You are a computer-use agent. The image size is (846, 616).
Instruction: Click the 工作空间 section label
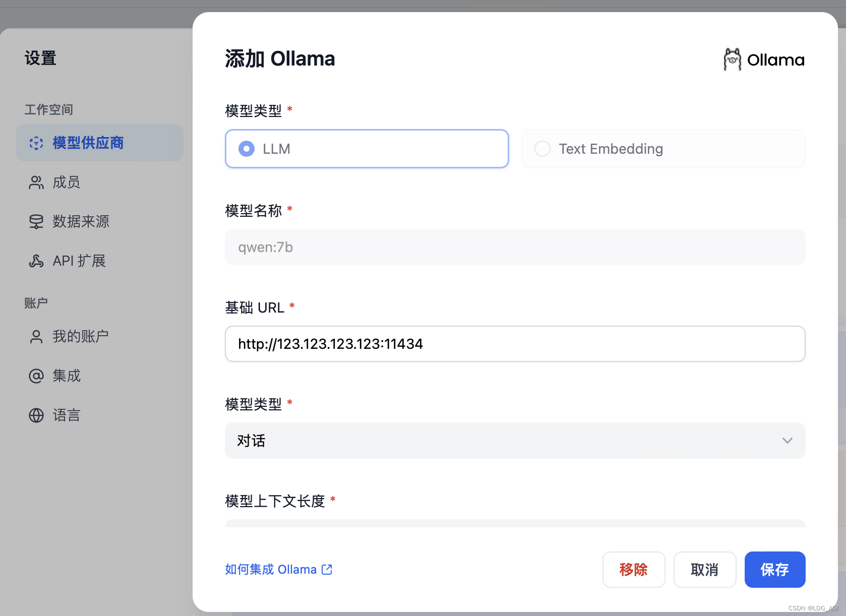[49, 110]
